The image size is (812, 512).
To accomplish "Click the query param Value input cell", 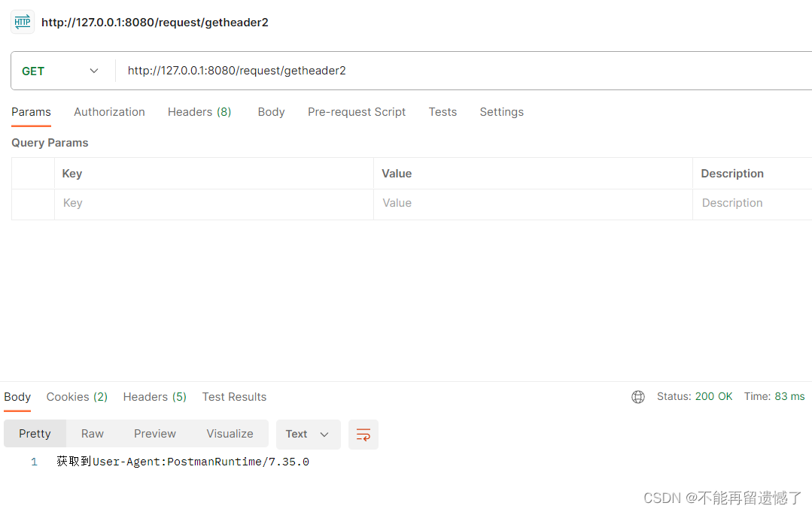I will click(x=533, y=203).
